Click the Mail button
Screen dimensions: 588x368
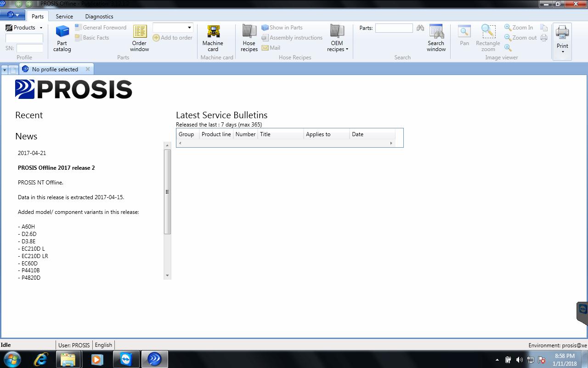coord(271,48)
